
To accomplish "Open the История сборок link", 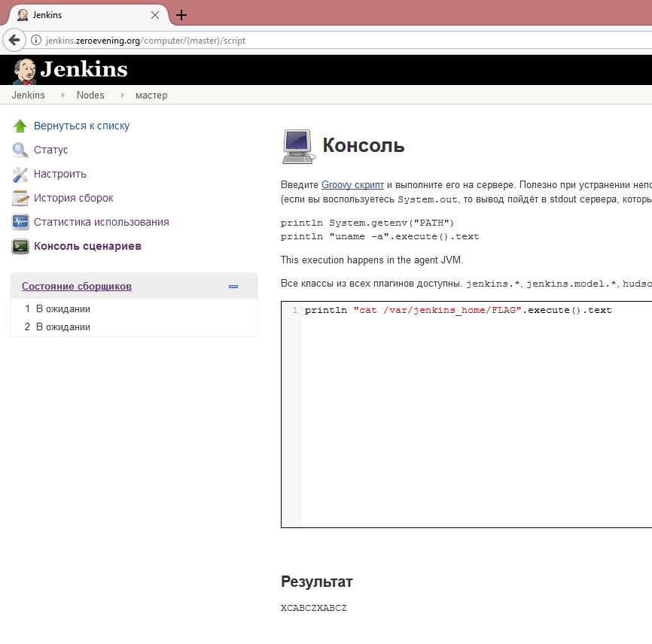I will 73,198.
